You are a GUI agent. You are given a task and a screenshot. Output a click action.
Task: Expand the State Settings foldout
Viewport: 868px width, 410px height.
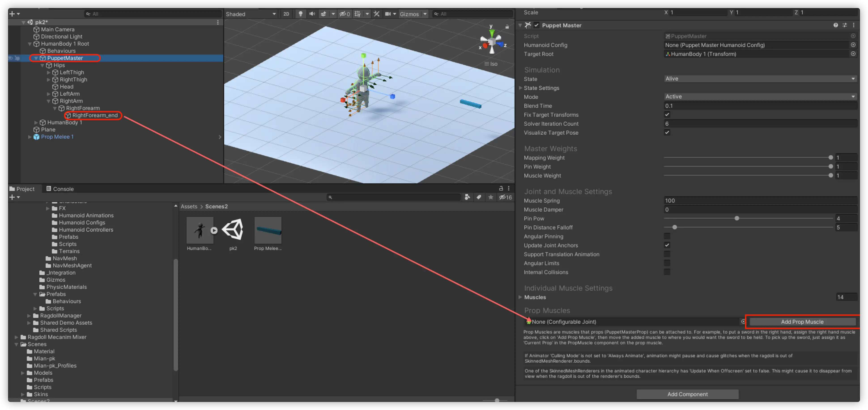(521, 88)
